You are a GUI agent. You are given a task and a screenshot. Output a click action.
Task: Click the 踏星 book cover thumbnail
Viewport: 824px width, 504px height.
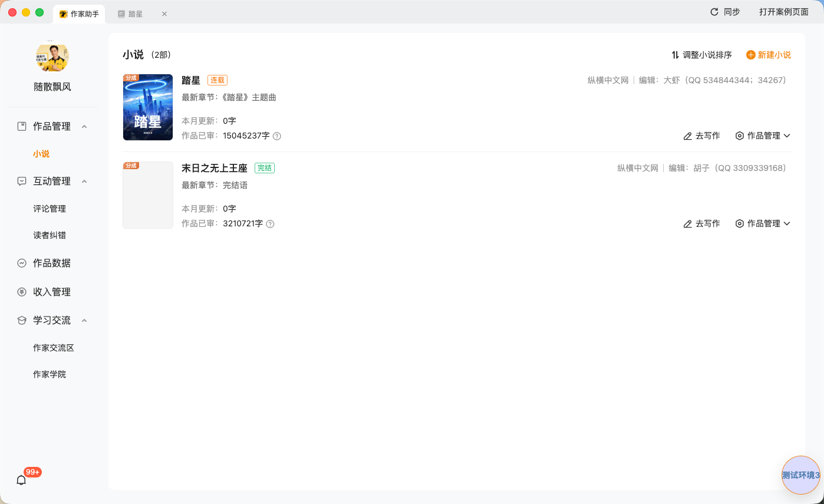click(148, 107)
